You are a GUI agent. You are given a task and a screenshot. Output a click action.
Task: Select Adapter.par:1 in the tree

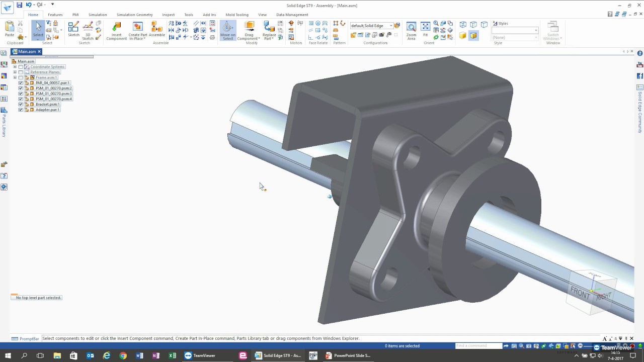tap(47, 110)
